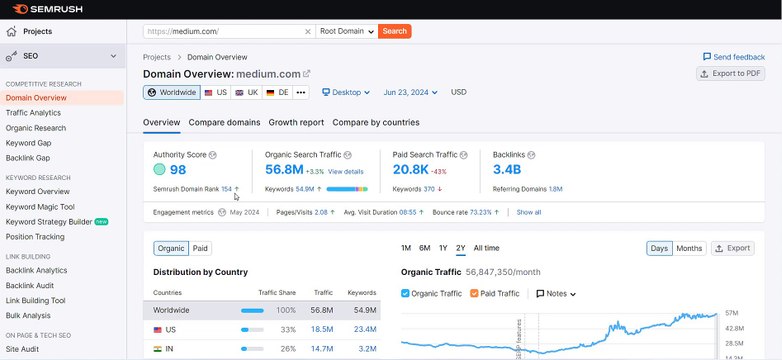This screenshot has width=782, height=360.
Task: Open medium.com external link icon
Action: (307, 74)
